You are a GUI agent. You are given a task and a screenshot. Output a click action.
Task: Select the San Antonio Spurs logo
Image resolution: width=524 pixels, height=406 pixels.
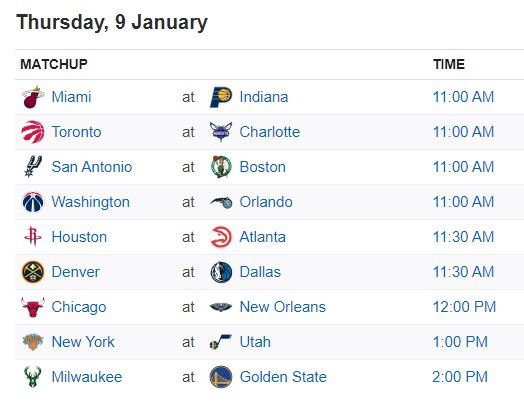33,167
